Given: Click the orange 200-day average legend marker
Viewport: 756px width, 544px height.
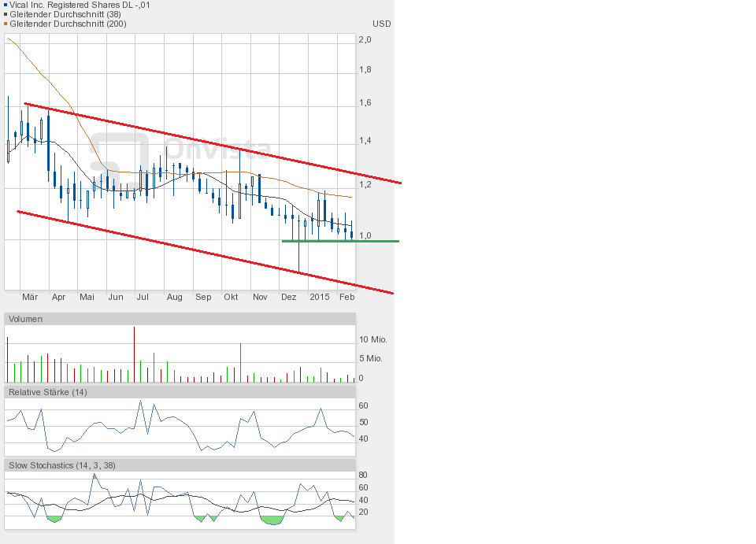Looking at the screenshot, I should [6, 24].
